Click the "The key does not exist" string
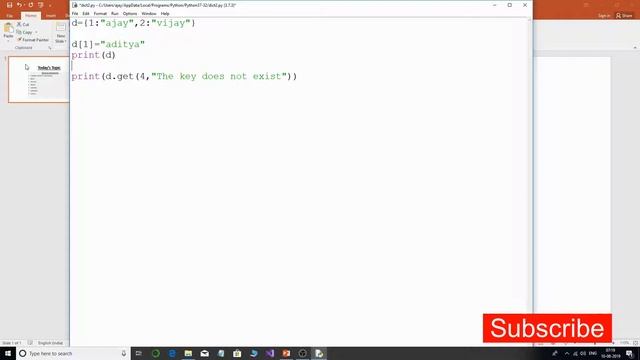 point(219,76)
